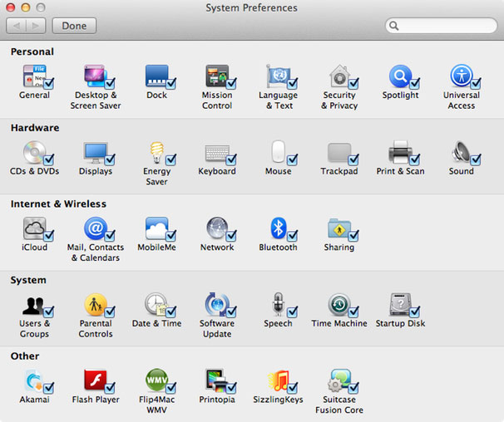The image size is (504, 422).
Task: Go forward with the right arrow button
Action: 36,26
